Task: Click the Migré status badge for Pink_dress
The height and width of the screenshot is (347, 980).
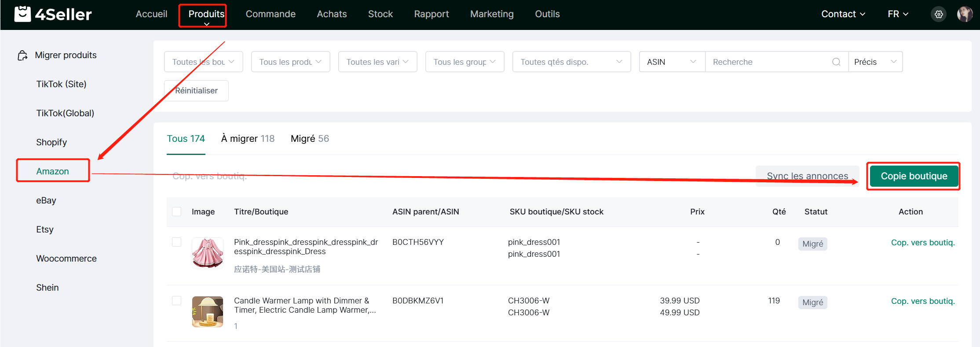Action: 812,244
